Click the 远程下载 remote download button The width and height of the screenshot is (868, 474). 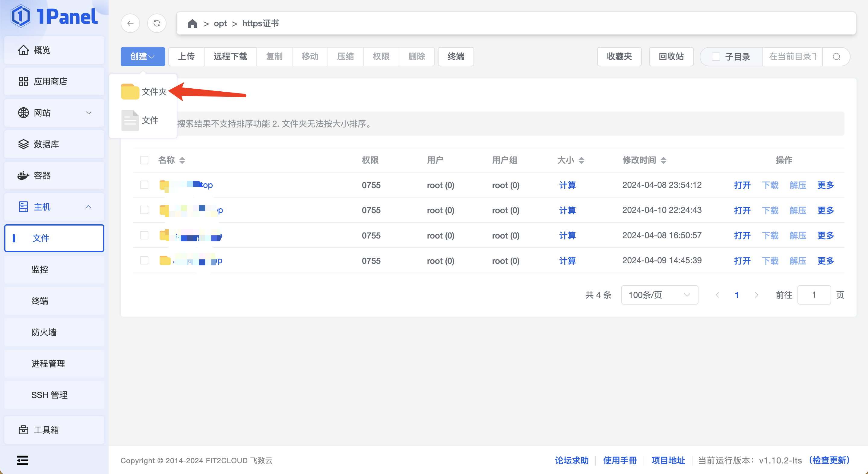230,57
